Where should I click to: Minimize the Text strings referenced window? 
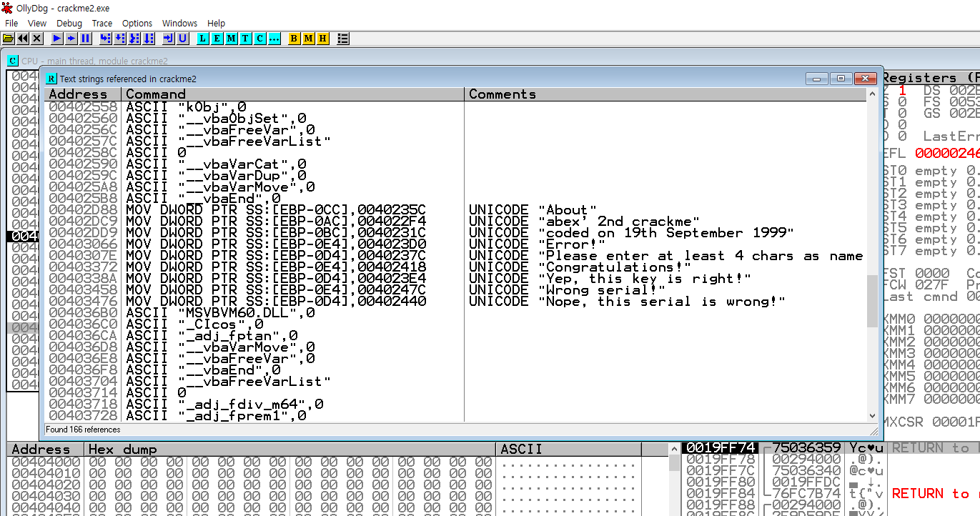tap(817, 79)
